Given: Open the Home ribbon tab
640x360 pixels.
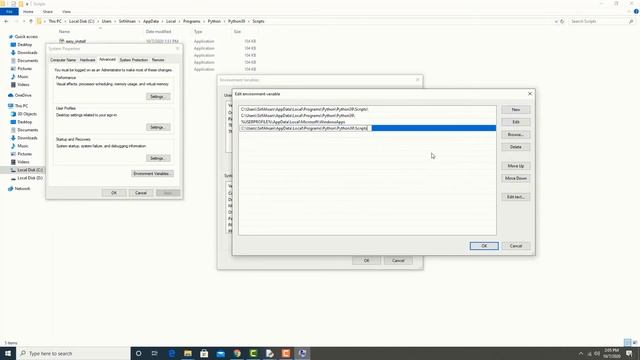Looking at the screenshot, I should (28, 11).
